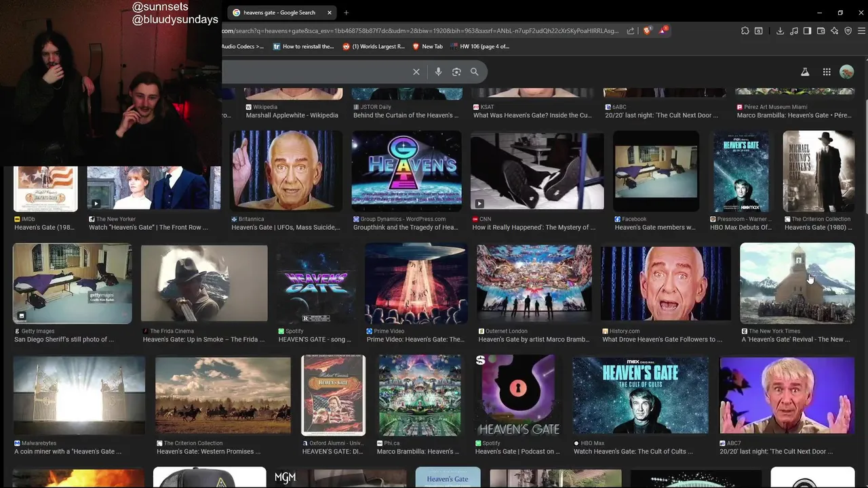Viewport: 868px width, 488px height.
Task: Open the (1) Worlds Largest R... bookmark
Action: pos(374,47)
